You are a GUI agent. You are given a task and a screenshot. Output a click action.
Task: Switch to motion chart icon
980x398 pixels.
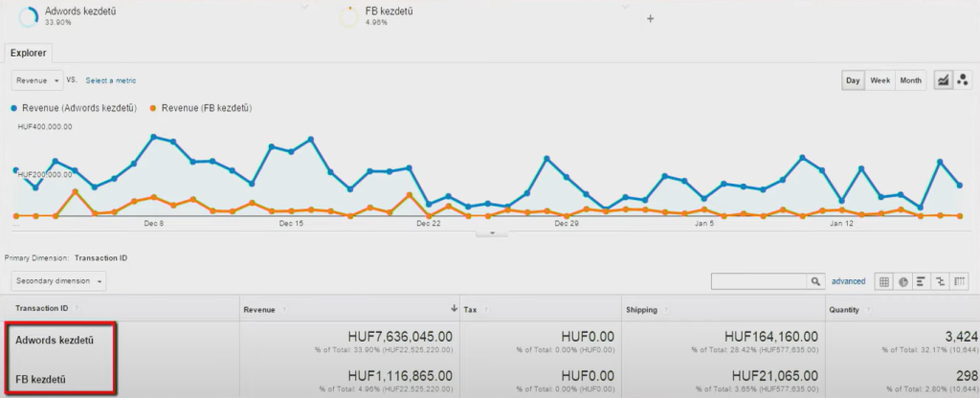click(962, 80)
